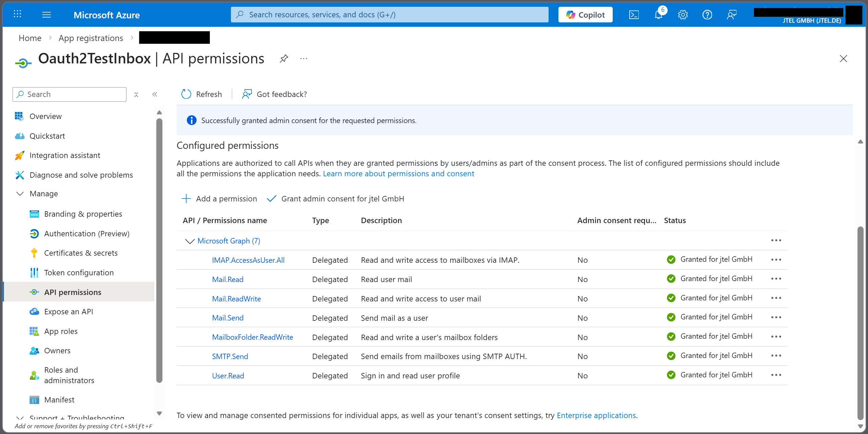Click Add a permission
The height and width of the screenshot is (434, 868).
[x=219, y=199]
